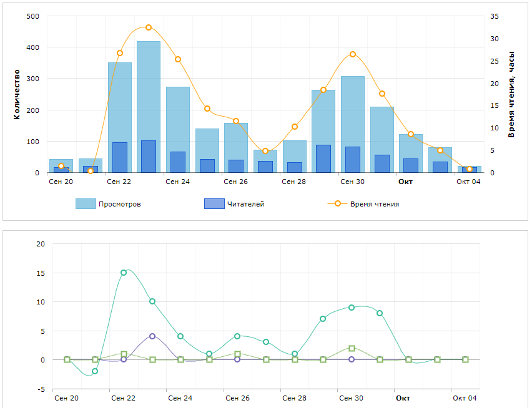
Task: Click the Окт 04 label on top chart axis
Action: point(468,182)
